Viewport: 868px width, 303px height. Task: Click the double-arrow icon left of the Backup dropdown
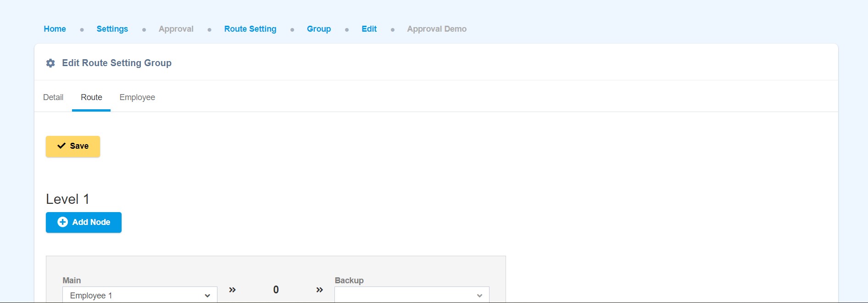tap(320, 290)
